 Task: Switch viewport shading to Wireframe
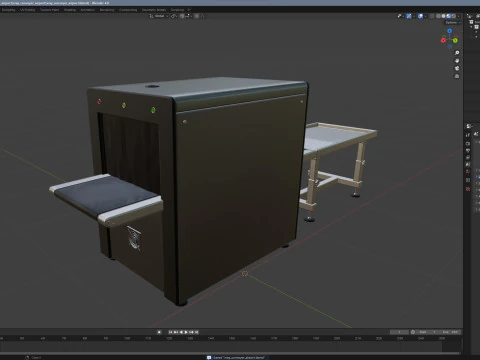(x=438, y=16)
